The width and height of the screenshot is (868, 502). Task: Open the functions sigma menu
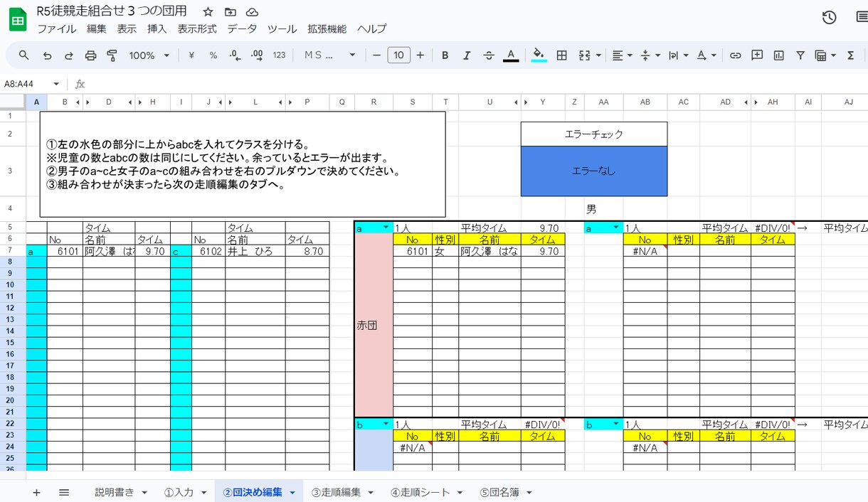point(850,55)
